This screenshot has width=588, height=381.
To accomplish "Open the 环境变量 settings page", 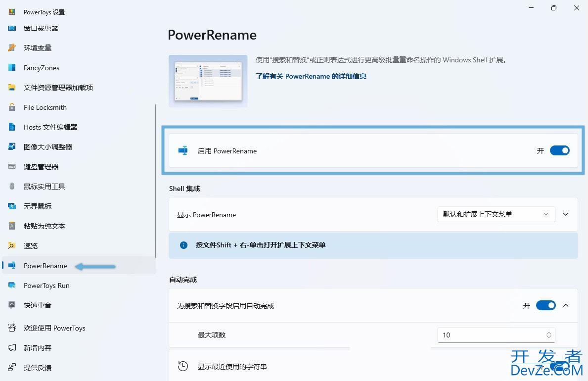I will (38, 48).
